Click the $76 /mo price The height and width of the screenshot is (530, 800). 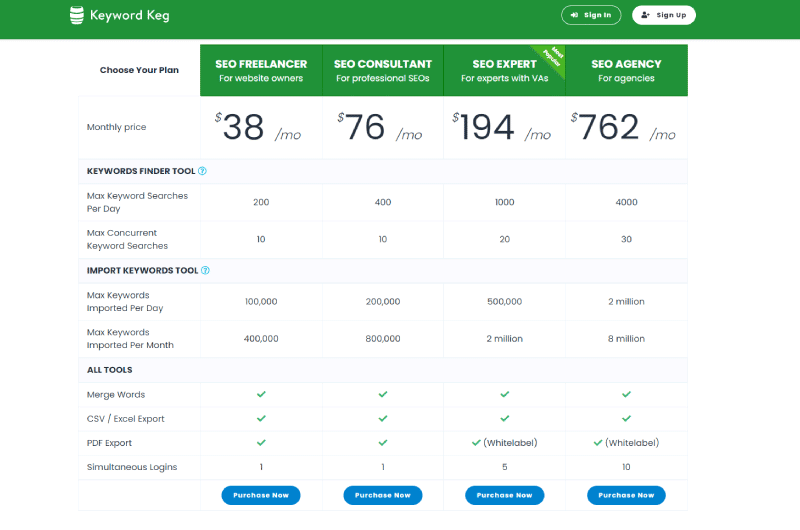380,127
